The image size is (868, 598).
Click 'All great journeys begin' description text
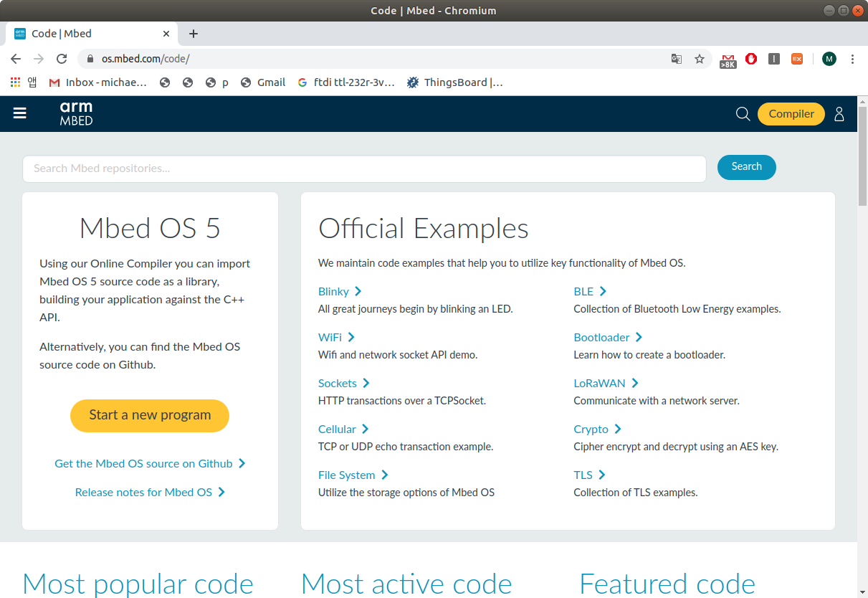point(416,309)
